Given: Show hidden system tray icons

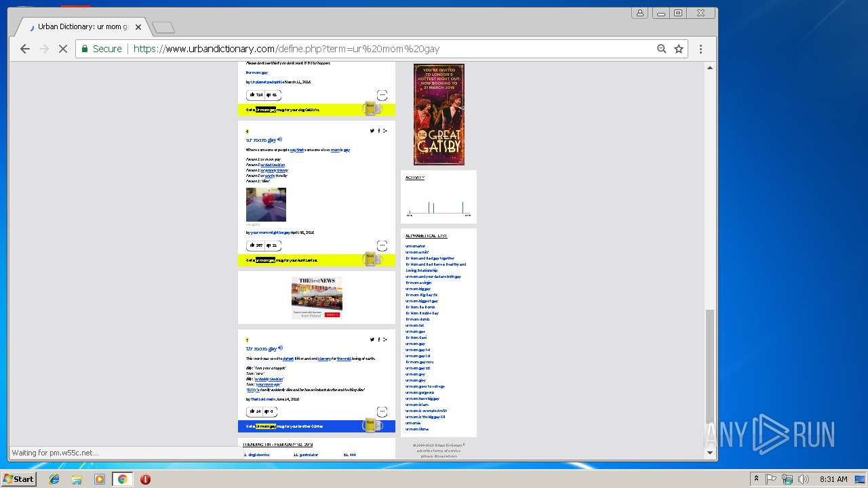Looking at the screenshot, I should 757,479.
